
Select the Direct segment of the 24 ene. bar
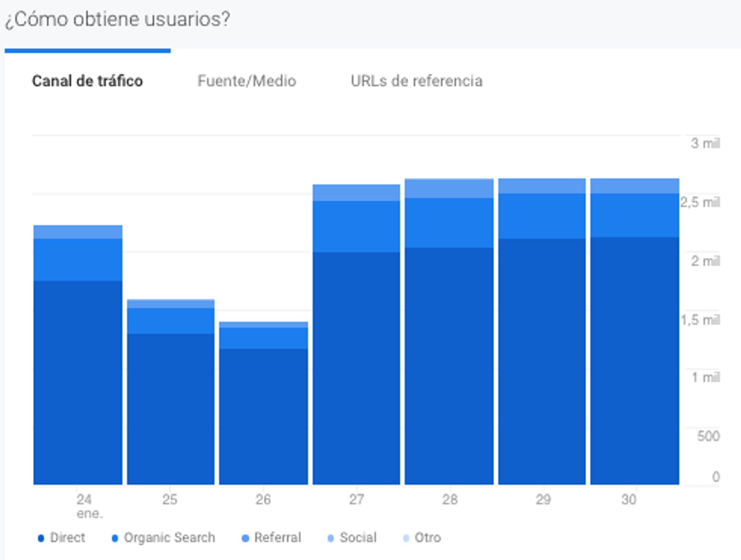tap(78, 382)
